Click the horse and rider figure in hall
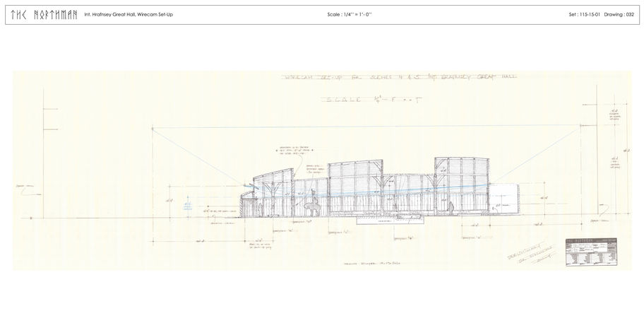This screenshot has height=328, width=644. [312, 204]
